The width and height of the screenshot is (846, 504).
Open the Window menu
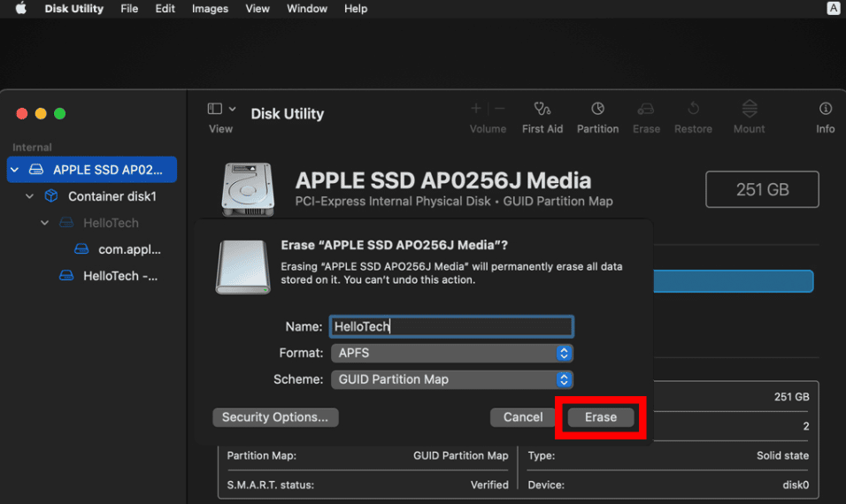pyautogui.click(x=306, y=9)
